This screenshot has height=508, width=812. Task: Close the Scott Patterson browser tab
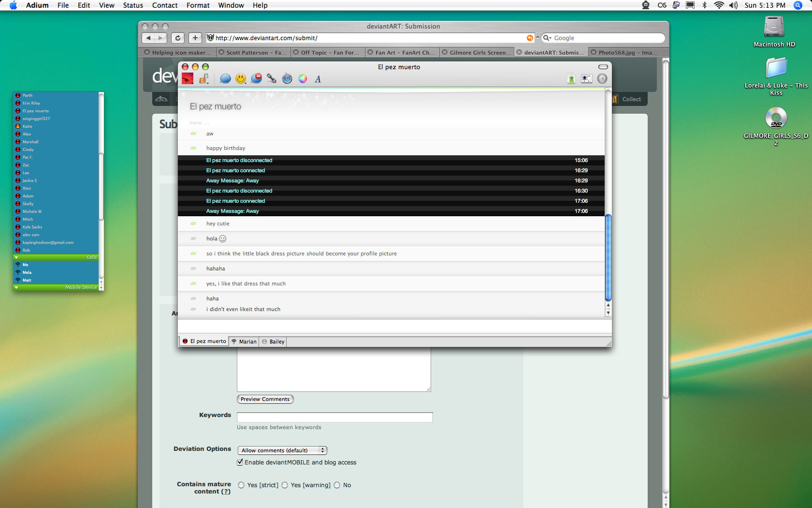(x=221, y=52)
